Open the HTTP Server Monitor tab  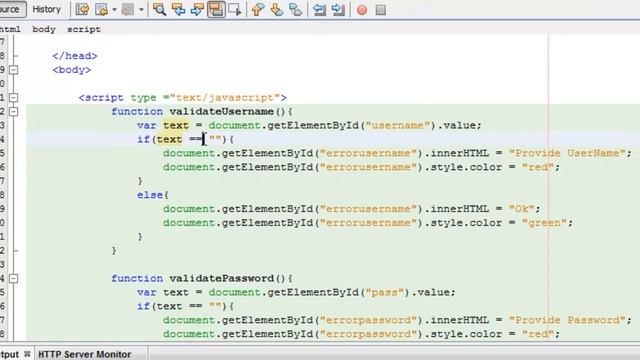(x=84, y=354)
